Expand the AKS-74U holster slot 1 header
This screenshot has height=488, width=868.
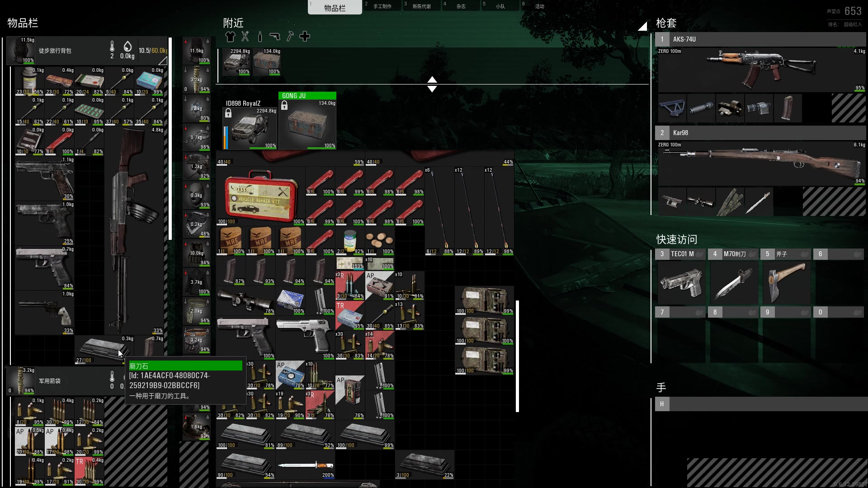pyautogui.click(x=760, y=39)
